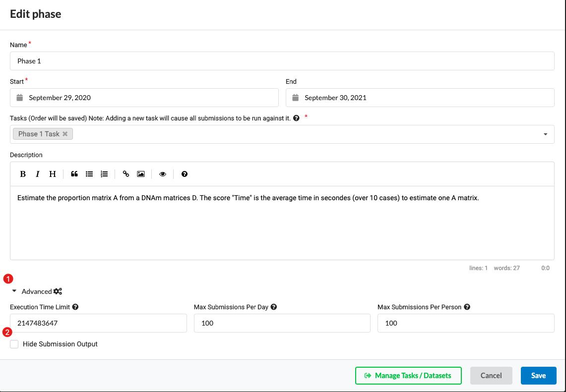Insert an image in description
The image size is (566, 392).
(141, 174)
